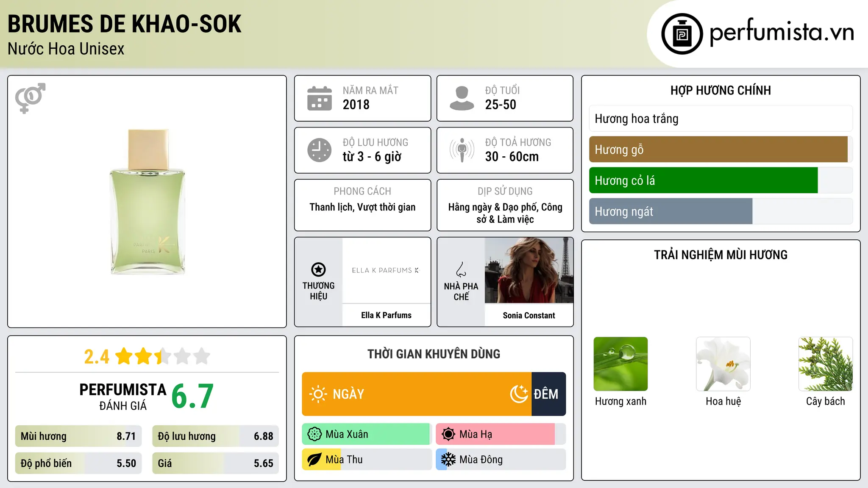This screenshot has width=868, height=488.
Task: Click the snowflake icon for Mùa Đông
Action: (448, 460)
